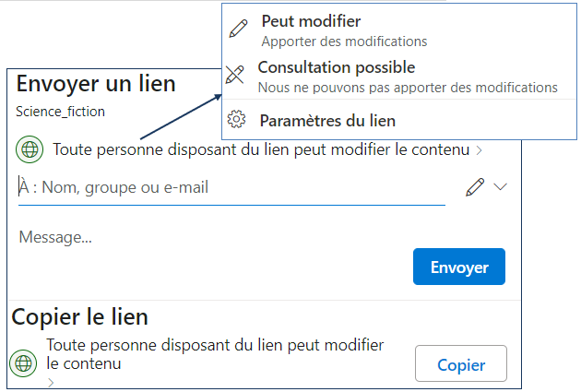Screen dimensions: 581x392
Task: Expand the small chevron in Copier le lien section
Action: pyautogui.click(x=51, y=381)
